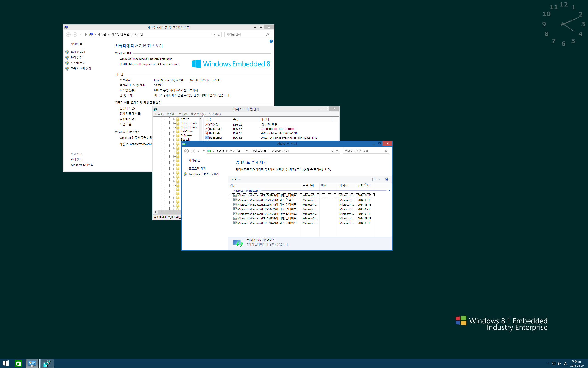
Task: Select hotfix KB2949621
Action: point(302,200)
